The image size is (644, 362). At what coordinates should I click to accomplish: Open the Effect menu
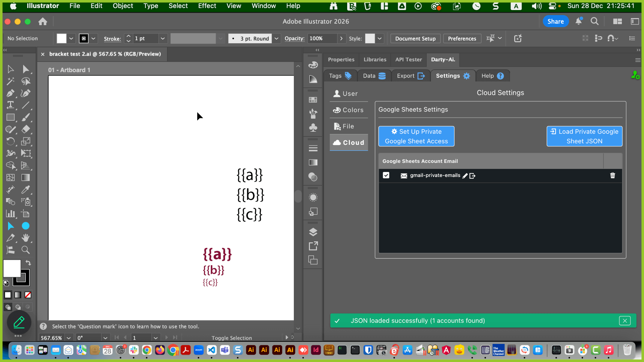click(x=207, y=6)
